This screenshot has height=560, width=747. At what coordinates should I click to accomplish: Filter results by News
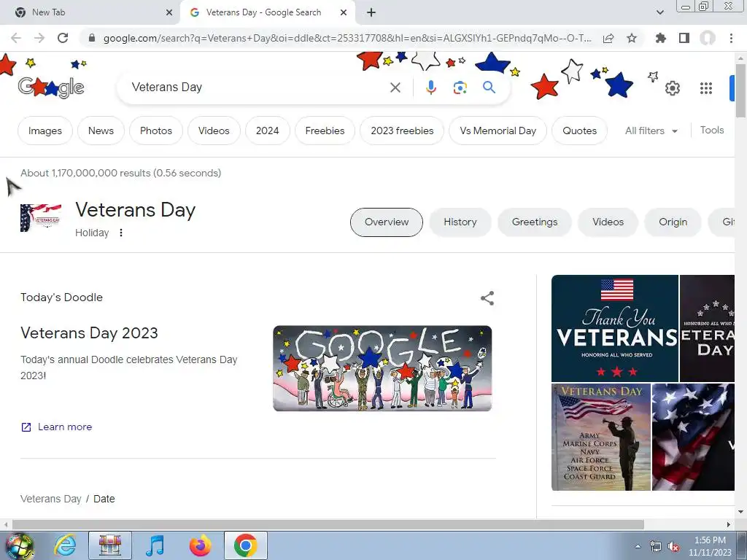point(101,131)
